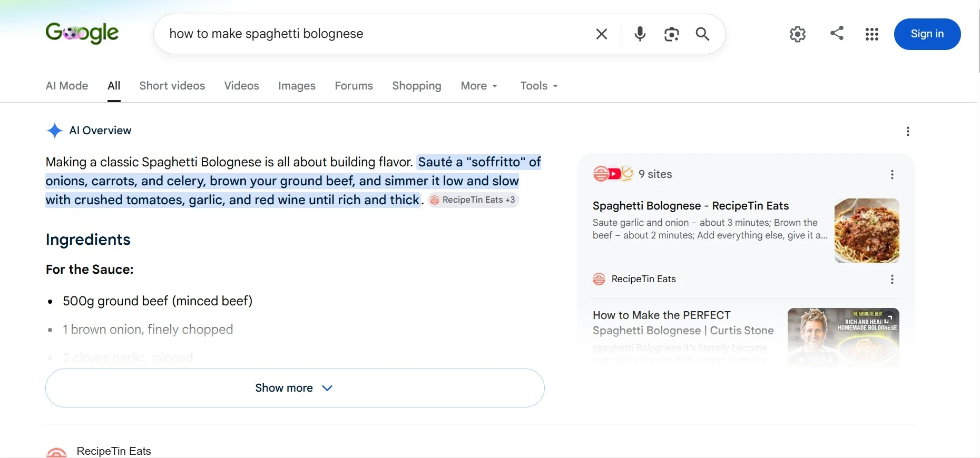Open Spaghetti Bolognese - RecipeTin Eats link

coord(691,206)
